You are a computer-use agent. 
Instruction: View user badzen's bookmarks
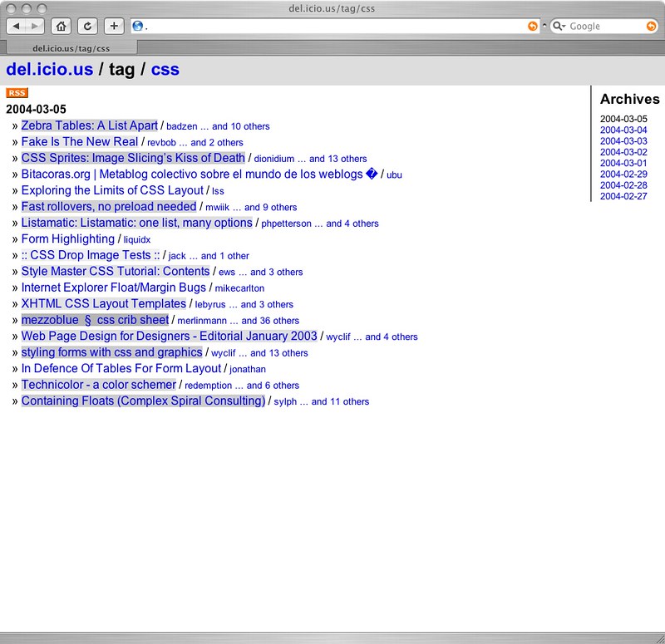point(182,126)
